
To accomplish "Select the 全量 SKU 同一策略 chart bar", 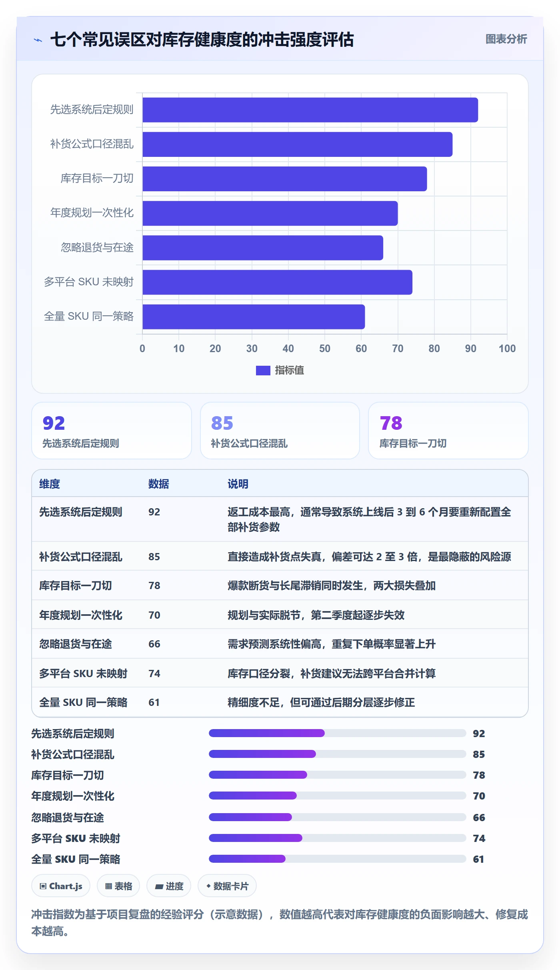I will [x=254, y=317].
